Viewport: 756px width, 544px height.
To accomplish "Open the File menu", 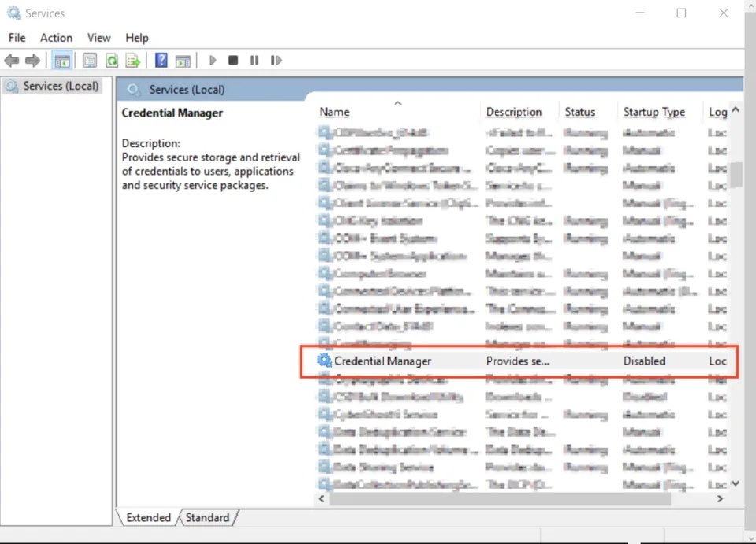I will click(17, 38).
